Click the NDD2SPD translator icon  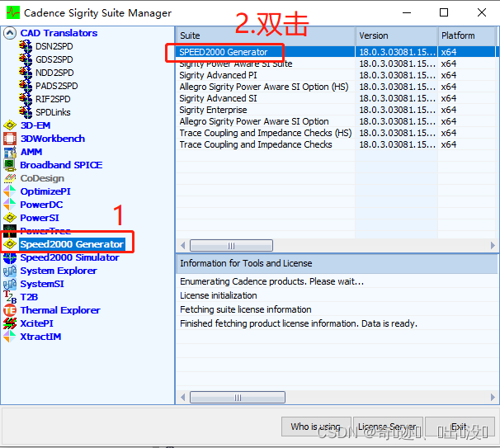click(26, 73)
